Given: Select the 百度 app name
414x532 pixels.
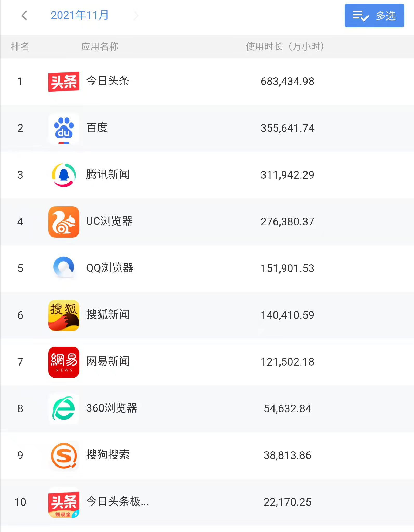Looking at the screenshot, I should (x=97, y=128).
